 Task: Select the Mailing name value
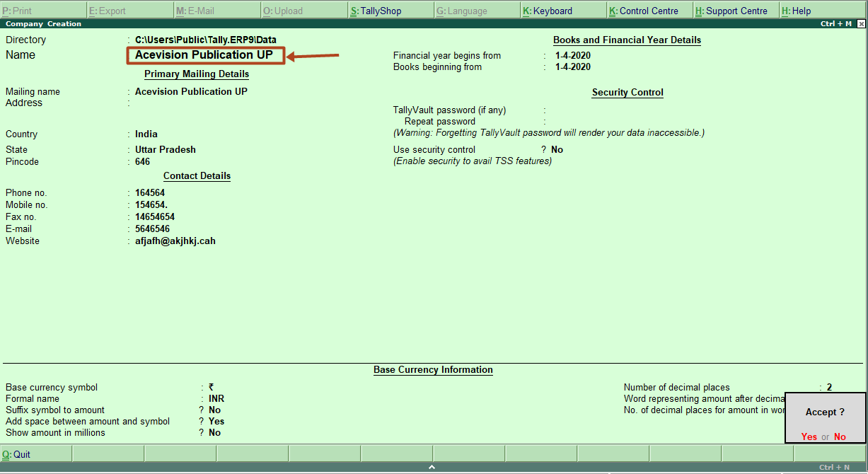(191, 91)
